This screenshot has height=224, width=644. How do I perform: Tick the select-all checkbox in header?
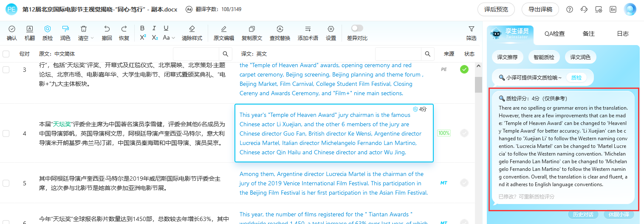[x=6, y=54]
